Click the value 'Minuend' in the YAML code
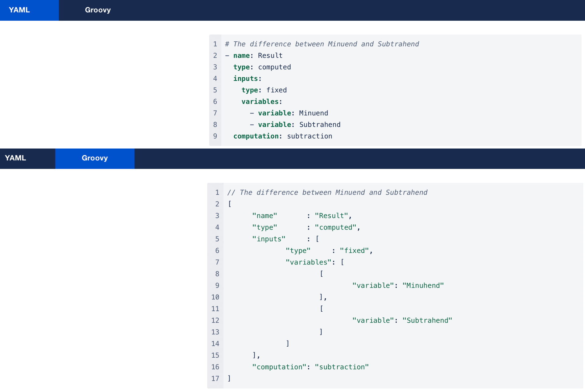 tap(314, 113)
